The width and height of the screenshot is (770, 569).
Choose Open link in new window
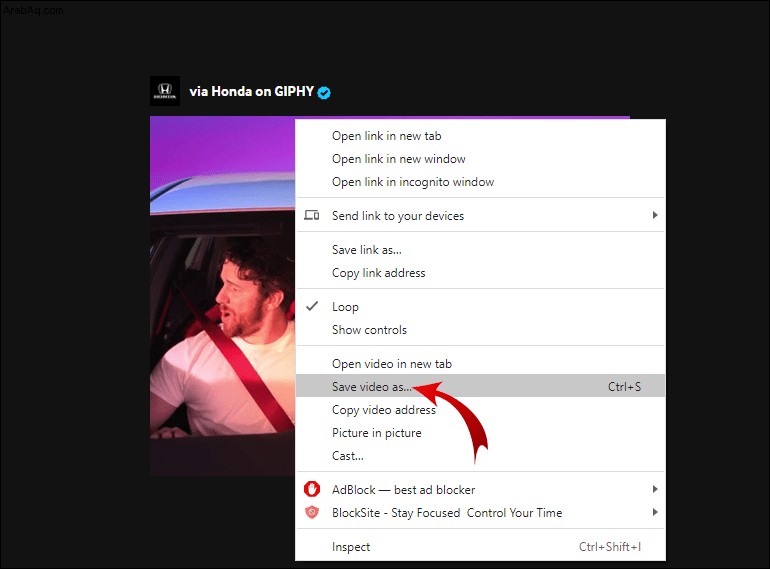point(480,159)
